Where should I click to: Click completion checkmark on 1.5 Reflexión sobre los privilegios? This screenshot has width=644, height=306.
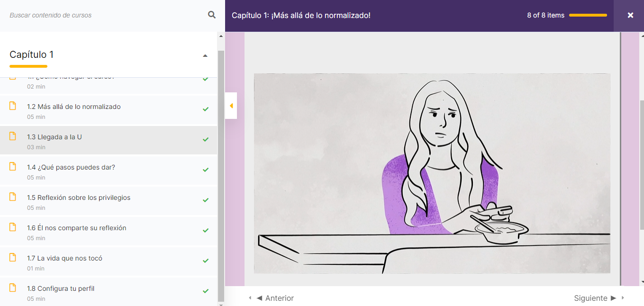(x=206, y=200)
